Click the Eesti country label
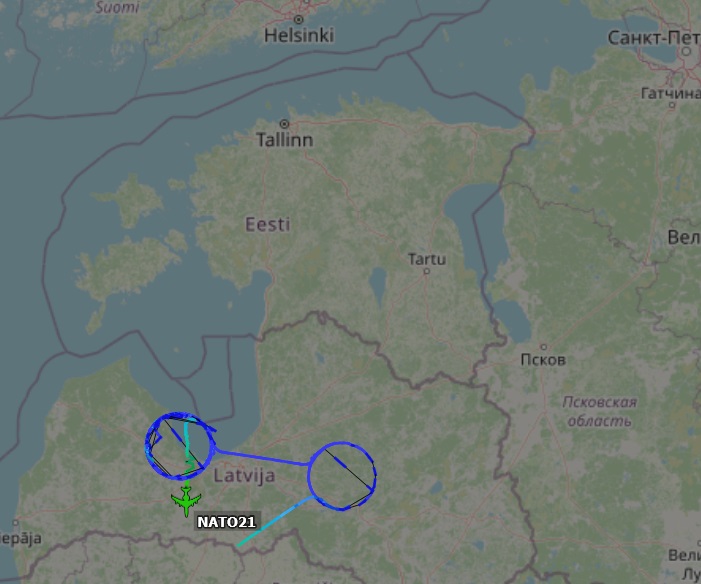The image size is (701, 584). 268,224
